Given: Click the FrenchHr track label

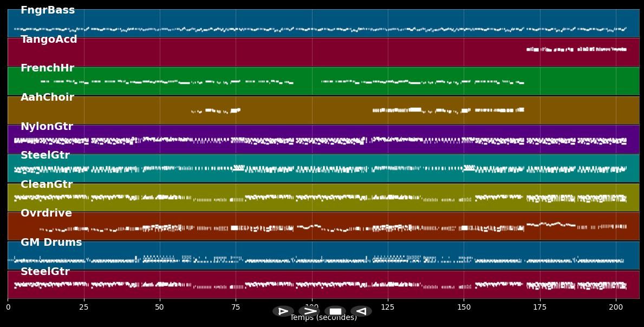Looking at the screenshot, I should click(x=47, y=68).
